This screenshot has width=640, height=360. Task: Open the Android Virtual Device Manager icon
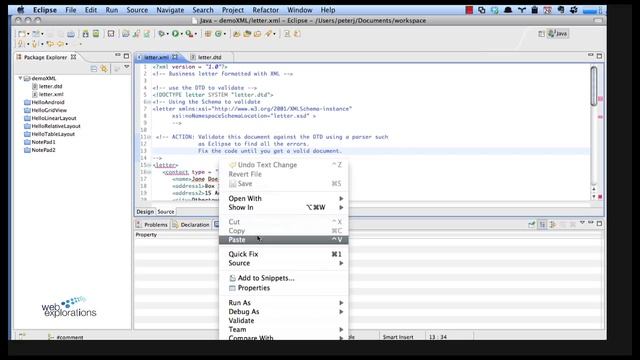pos(96,34)
